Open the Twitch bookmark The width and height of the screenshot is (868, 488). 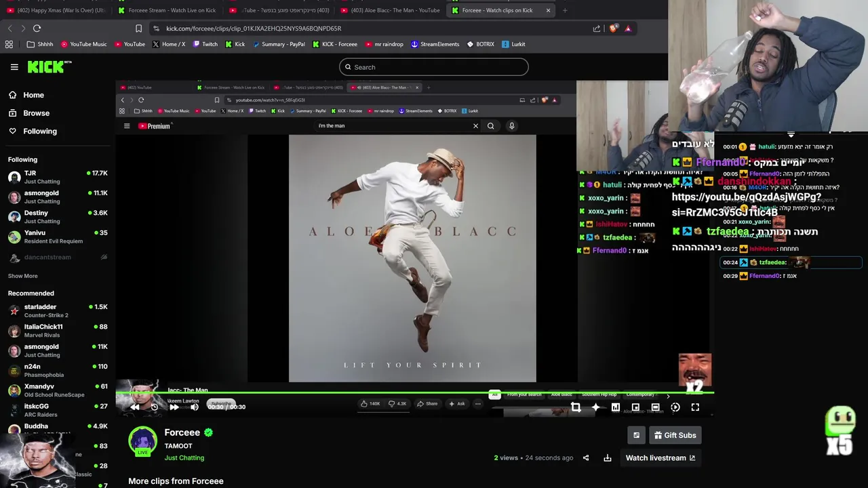[x=205, y=44]
